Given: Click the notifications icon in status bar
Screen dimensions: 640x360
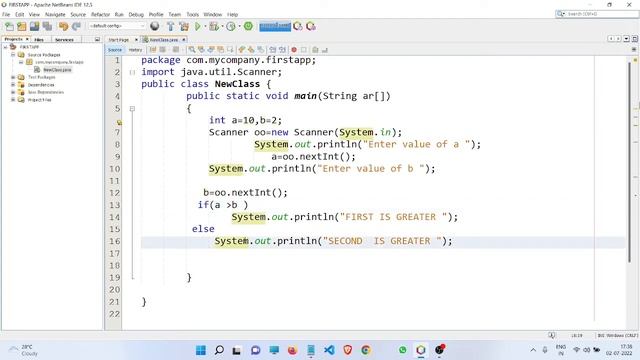Looking at the screenshot, I should (551, 335).
